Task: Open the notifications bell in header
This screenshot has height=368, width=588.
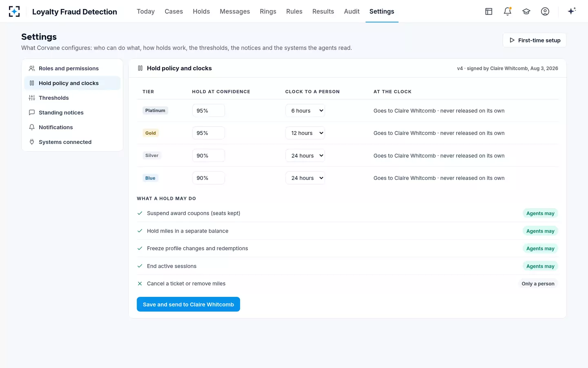Action: [508, 11]
